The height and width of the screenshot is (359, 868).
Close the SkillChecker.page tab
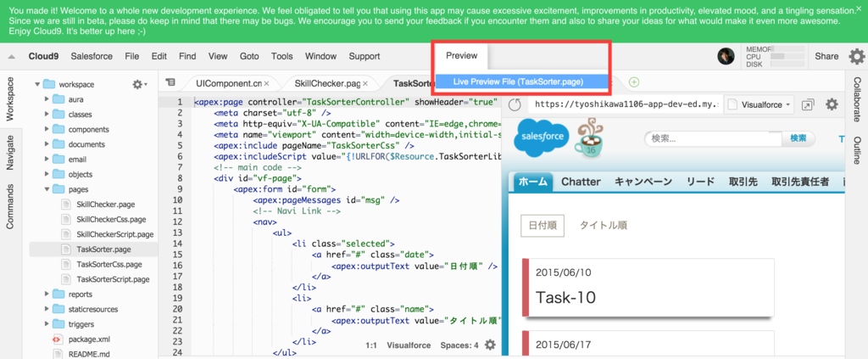click(x=364, y=84)
